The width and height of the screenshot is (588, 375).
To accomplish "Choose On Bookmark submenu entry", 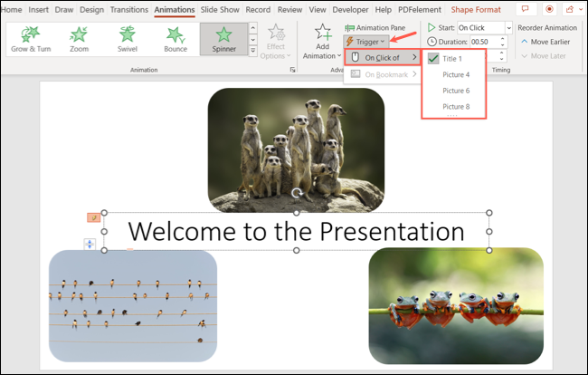I will pos(383,74).
